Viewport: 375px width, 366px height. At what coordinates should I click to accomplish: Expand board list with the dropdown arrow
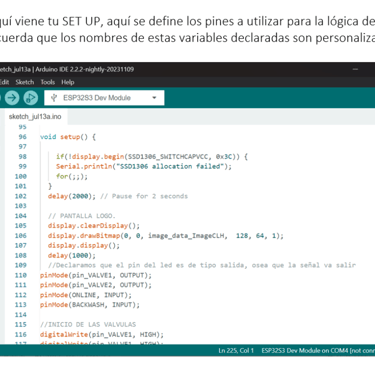click(x=154, y=98)
